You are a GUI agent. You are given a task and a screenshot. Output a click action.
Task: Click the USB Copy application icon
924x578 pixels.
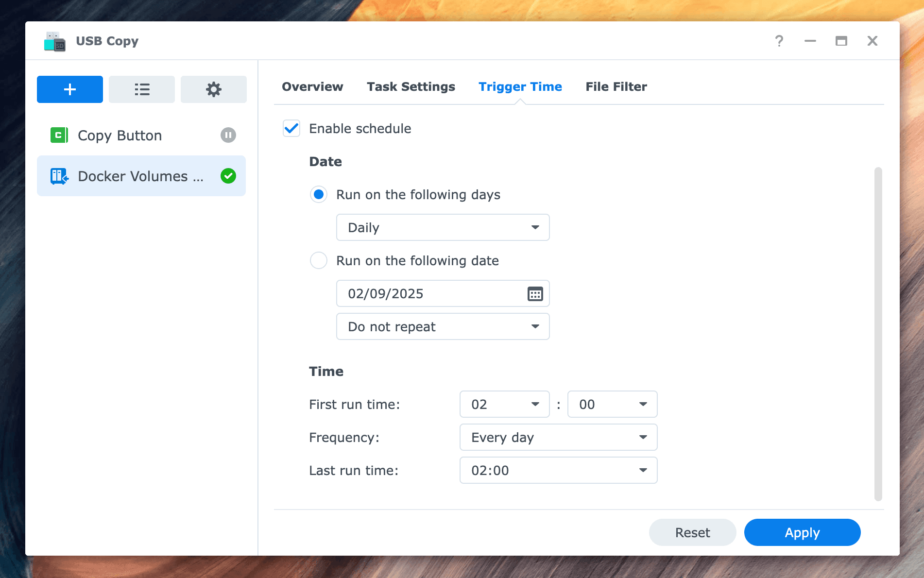tap(54, 41)
